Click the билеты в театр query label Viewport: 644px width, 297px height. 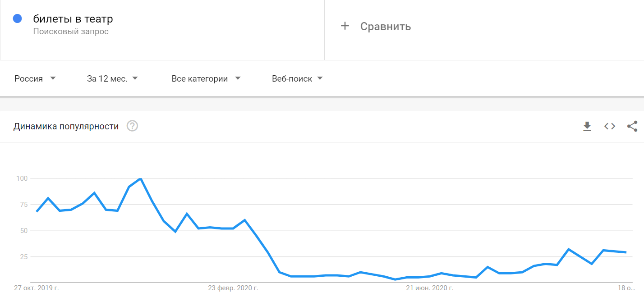coord(72,19)
